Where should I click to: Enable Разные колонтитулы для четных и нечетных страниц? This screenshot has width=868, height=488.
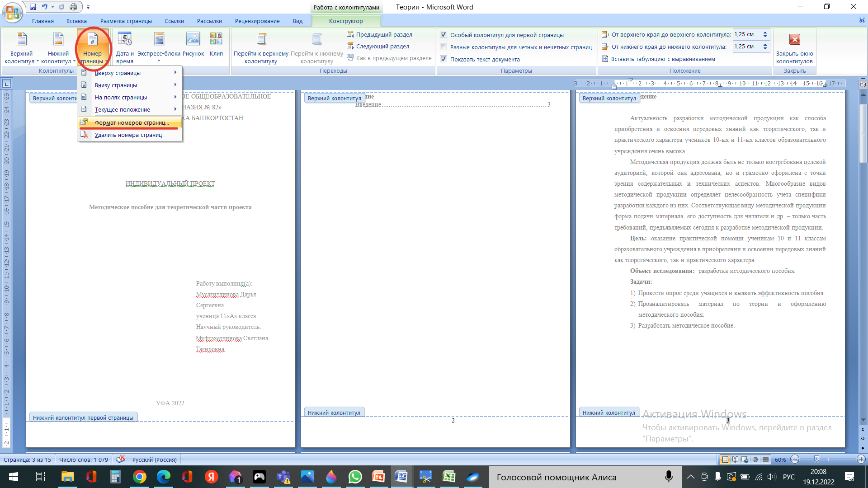pos(443,47)
